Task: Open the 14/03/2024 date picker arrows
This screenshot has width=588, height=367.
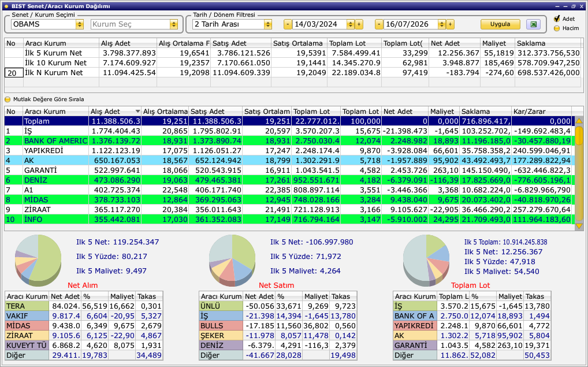Action: click(350, 24)
